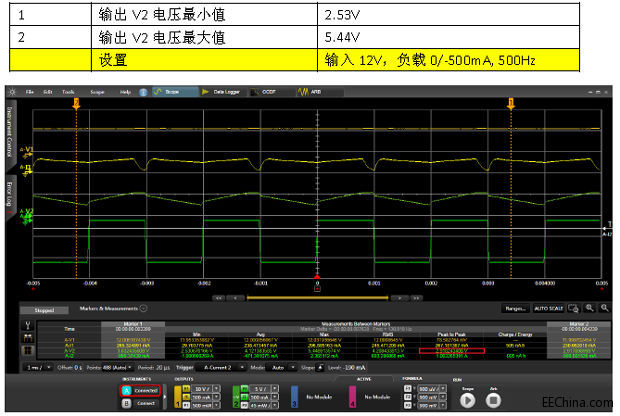This screenshot has width=620, height=416.
Task: Click the red trigger position marker
Action: (317, 276)
